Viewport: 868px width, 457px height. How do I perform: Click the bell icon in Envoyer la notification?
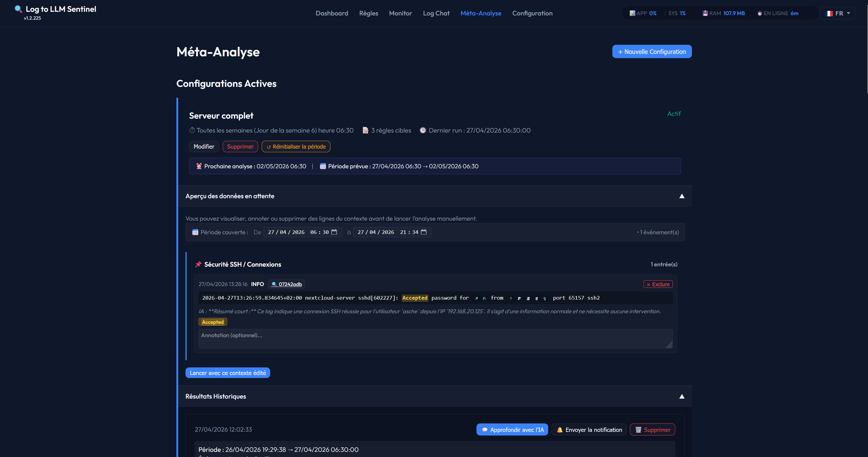click(560, 430)
